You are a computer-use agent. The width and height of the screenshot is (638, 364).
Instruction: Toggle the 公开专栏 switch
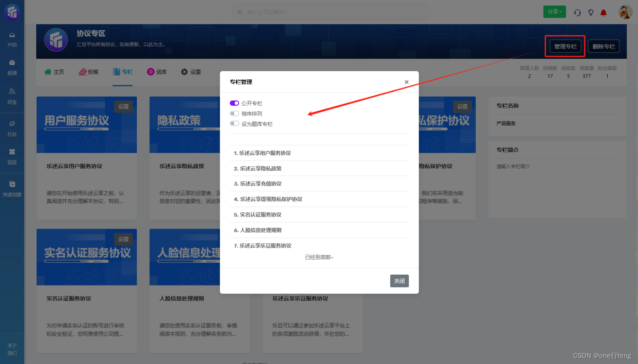tap(234, 103)
